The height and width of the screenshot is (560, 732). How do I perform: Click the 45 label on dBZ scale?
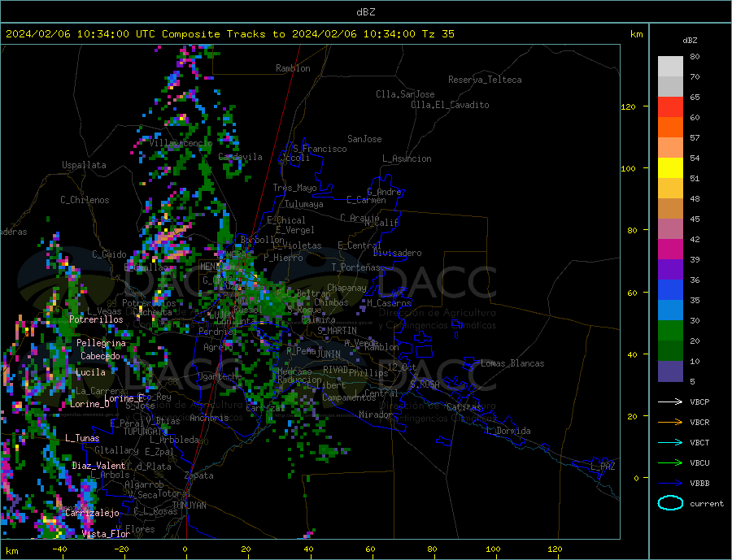tap(695, 219)
